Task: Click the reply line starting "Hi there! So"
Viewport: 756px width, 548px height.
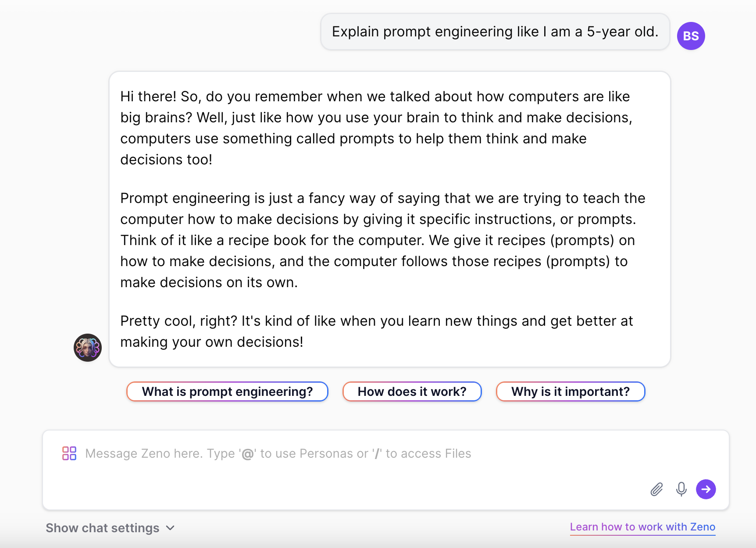Action: tap(375, 96)
